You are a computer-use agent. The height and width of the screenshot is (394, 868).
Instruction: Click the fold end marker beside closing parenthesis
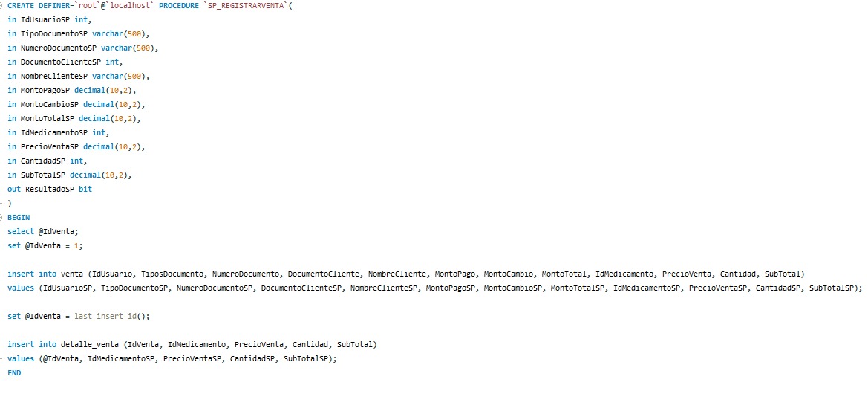click(1, 204)
